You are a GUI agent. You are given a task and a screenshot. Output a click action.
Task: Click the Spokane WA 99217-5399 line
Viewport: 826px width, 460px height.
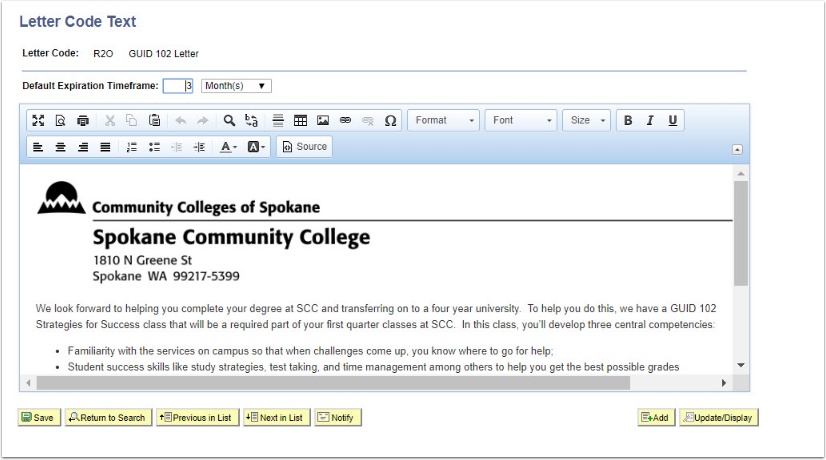pos(166,276)
